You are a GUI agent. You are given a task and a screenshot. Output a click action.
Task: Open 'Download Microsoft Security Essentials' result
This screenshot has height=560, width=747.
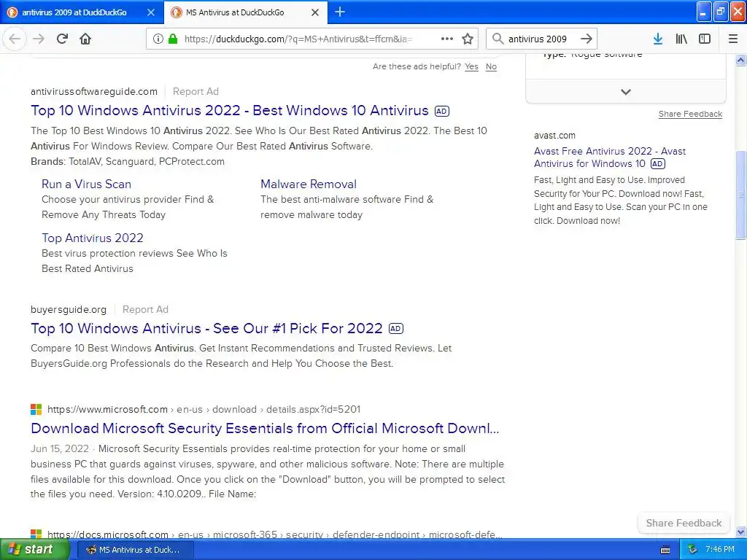coord(265,429)
